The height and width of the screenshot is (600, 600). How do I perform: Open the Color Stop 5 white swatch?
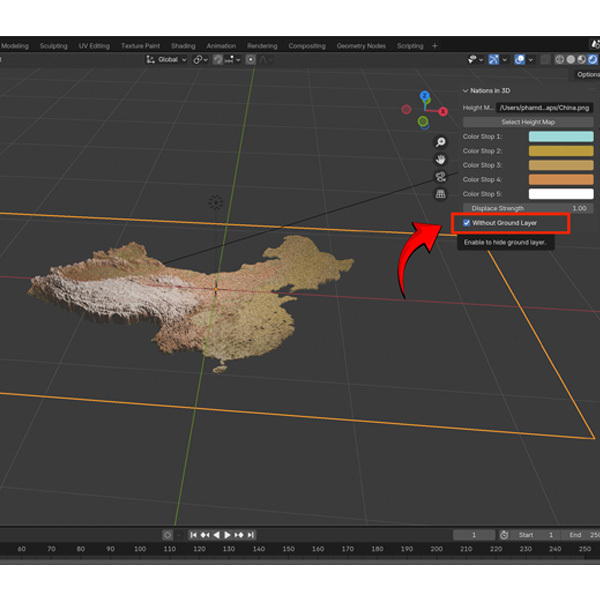[561, 194]
